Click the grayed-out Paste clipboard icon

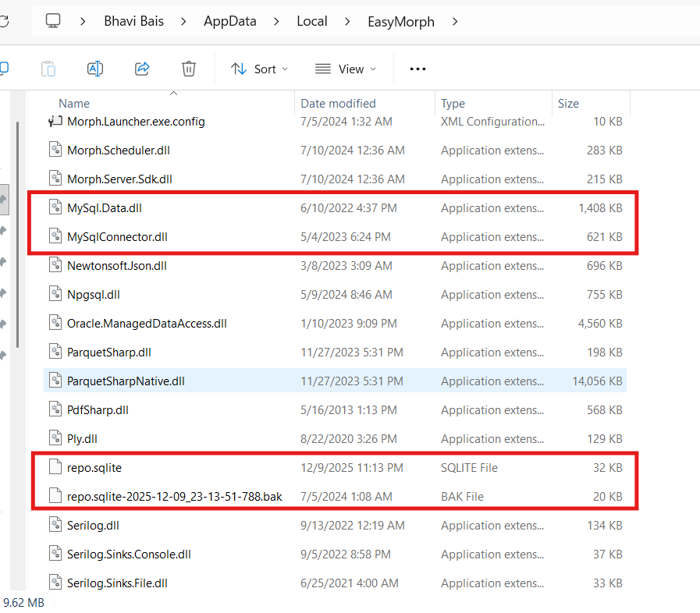tap(48, 69)
